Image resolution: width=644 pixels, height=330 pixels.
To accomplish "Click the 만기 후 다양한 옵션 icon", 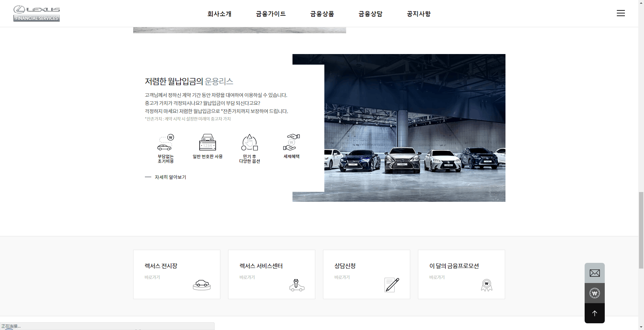I will pyautogui.click(x=250, y=142).
